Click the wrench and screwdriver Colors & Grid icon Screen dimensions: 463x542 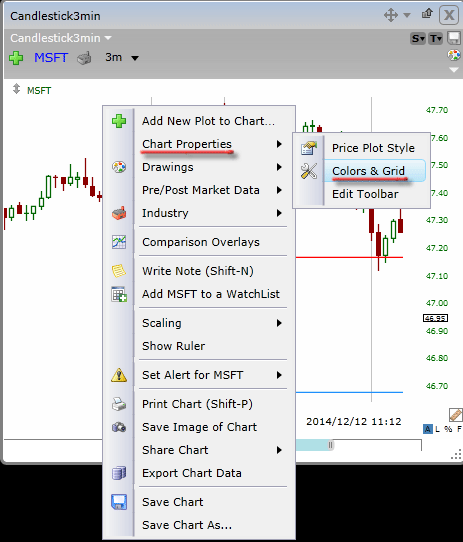click(309, 171)
